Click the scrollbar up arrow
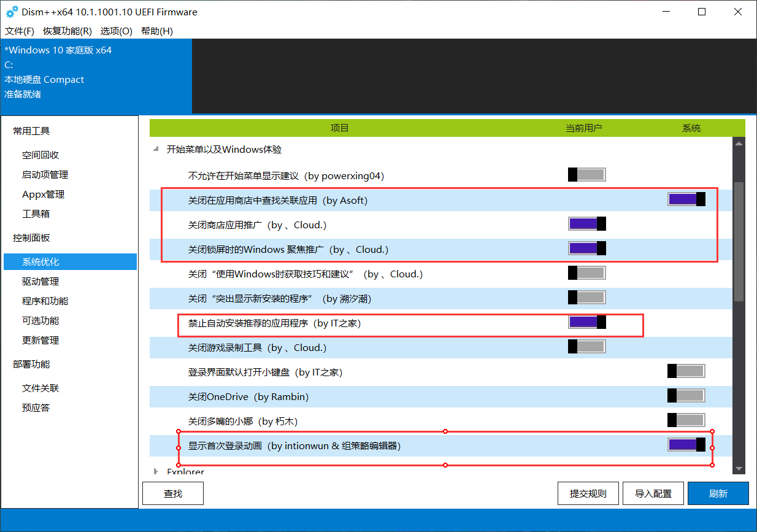This screenshot has height=532, width=757. pos(739,144)
